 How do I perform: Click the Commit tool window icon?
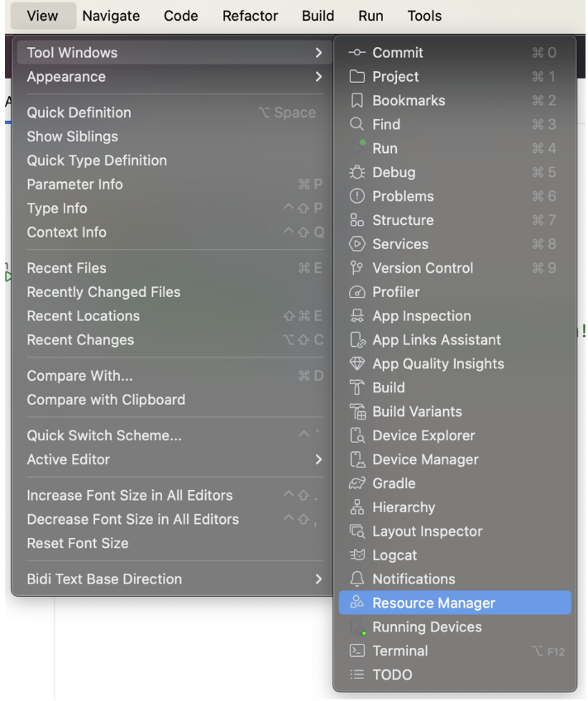point(357,53)
